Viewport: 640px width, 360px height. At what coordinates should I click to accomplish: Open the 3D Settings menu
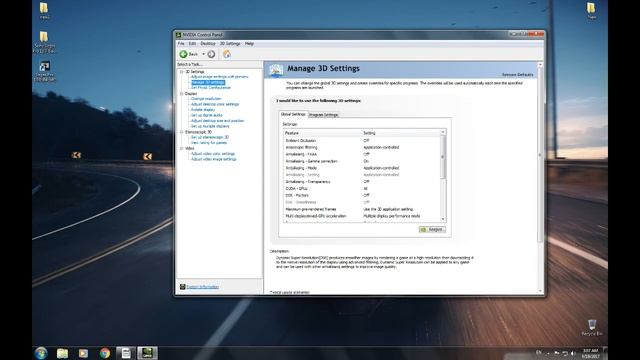point(230,44)
